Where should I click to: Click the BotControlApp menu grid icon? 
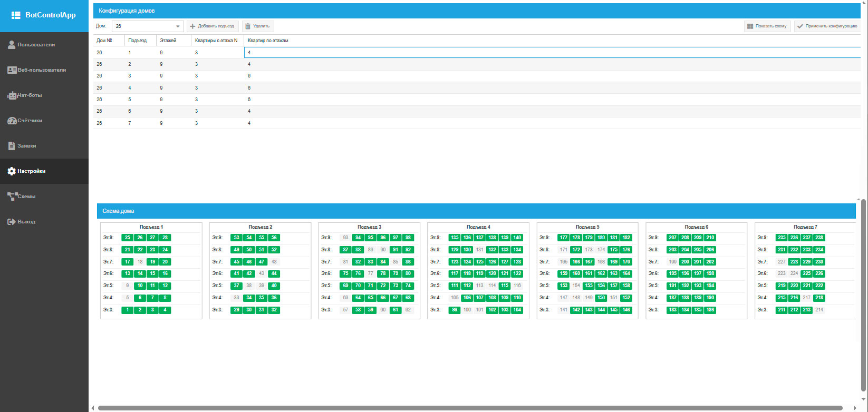(x=16, y=15)
